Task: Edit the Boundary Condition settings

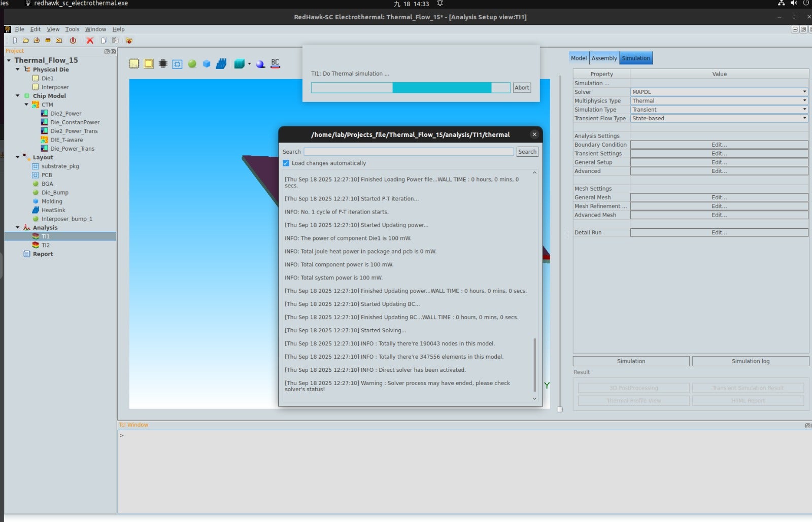Action: (719, 145)
